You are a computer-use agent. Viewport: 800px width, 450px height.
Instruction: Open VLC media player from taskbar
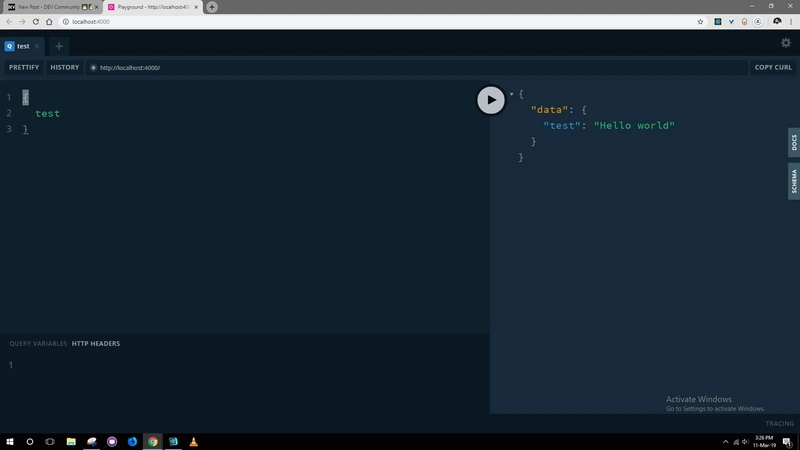(x=193, y=441)
